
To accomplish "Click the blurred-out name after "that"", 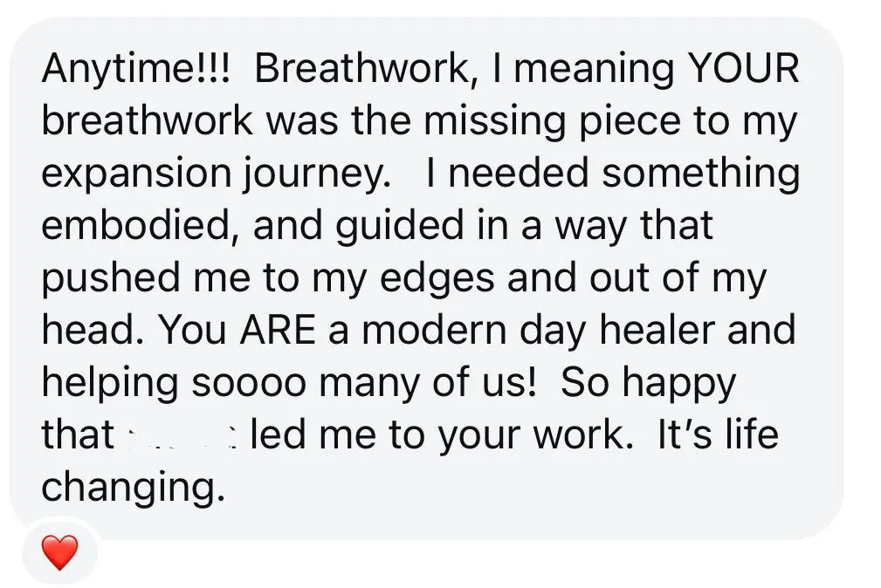I will click(182, 436).
